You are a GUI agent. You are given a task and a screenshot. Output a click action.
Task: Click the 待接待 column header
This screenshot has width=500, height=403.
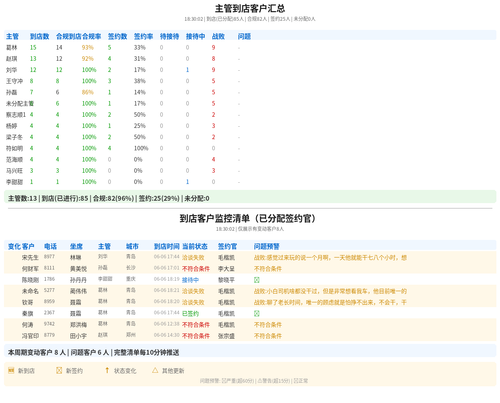pos(169,36)
